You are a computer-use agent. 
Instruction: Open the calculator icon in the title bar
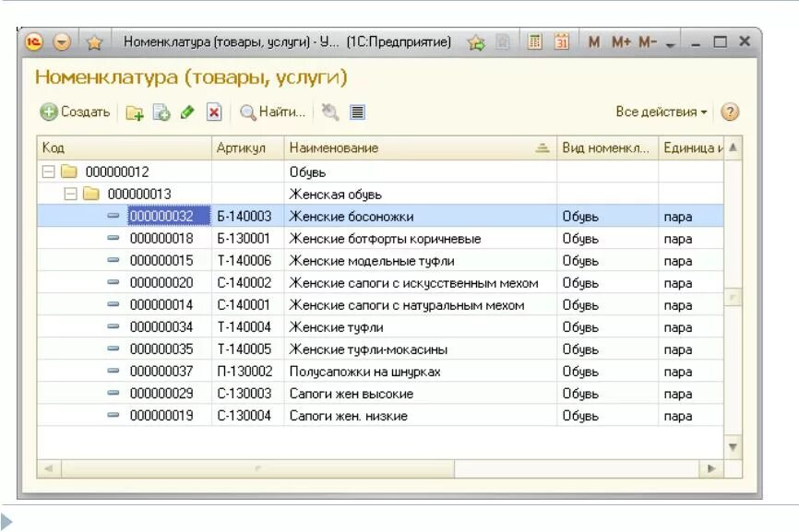534,41
